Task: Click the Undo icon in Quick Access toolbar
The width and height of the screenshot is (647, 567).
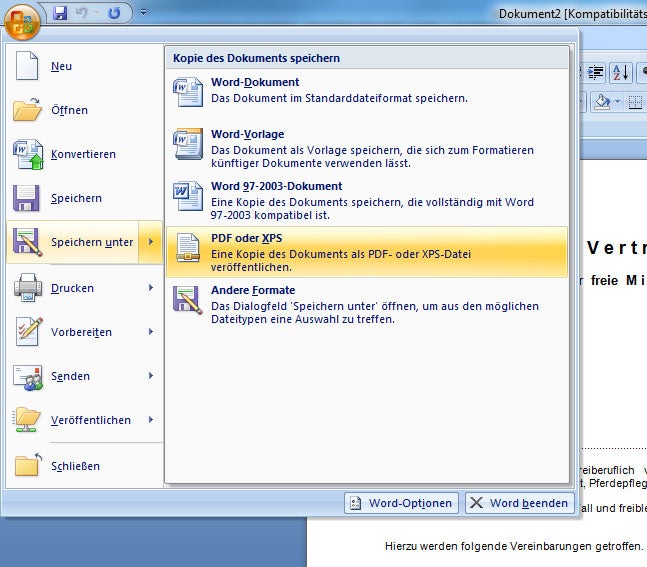Action: [82, 13]
